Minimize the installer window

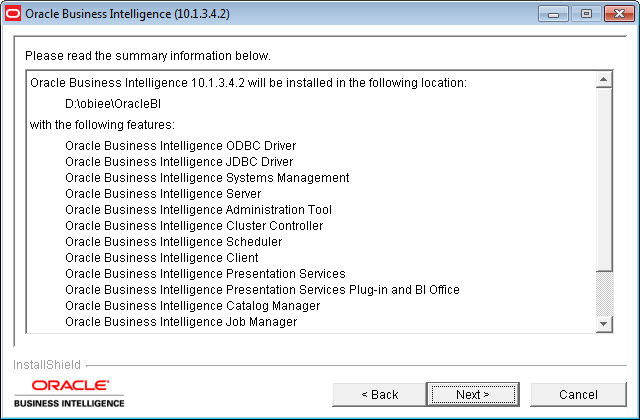[x=553, y=14]
